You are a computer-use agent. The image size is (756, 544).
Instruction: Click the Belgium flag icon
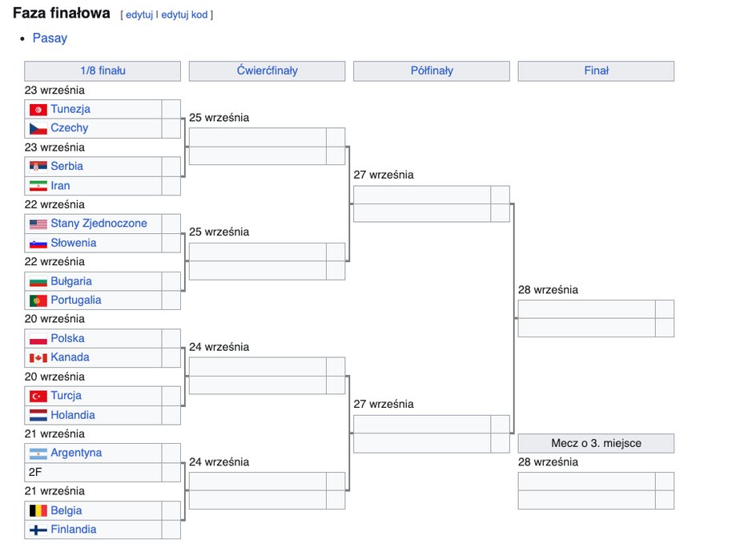point(38,510)
